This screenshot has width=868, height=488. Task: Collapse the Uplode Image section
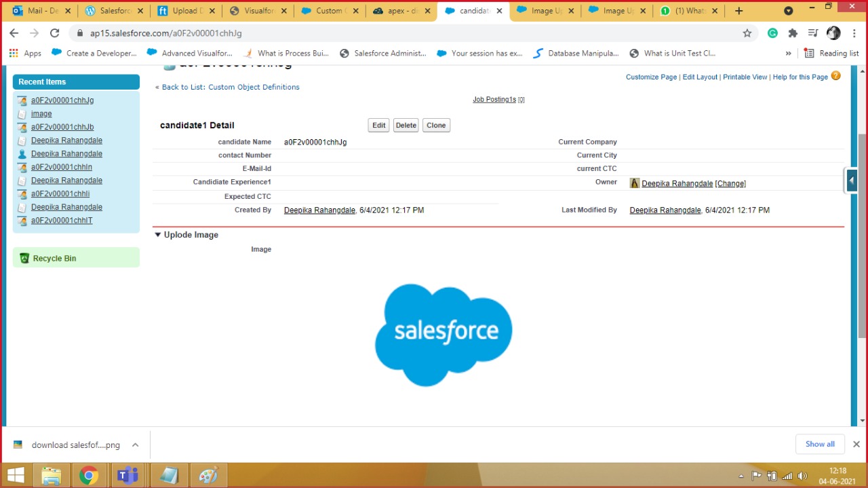tap(158, 235)
